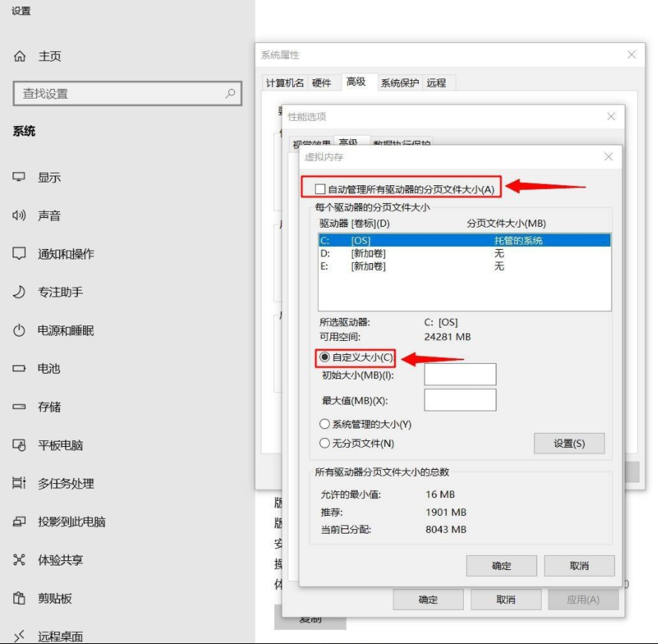Viewport: 658px width, 644px height.
Task: Go to 主页 label in Settings
Action: (x=50, y=56)
